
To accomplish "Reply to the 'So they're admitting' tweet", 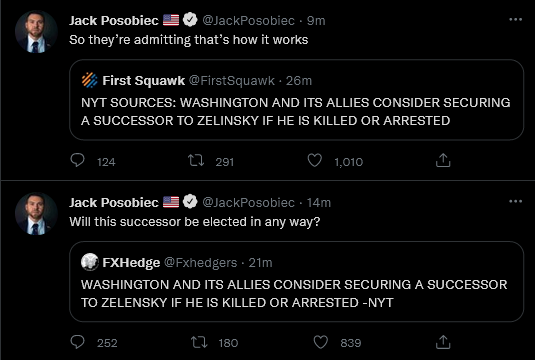I will point(77,160).
